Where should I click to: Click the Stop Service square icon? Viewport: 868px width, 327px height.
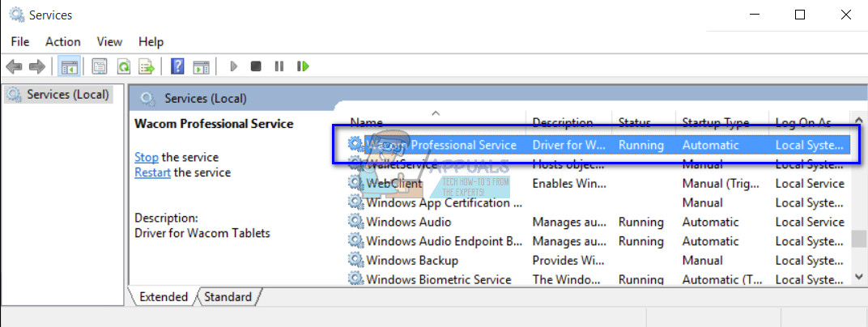click(x=256, y=67)
